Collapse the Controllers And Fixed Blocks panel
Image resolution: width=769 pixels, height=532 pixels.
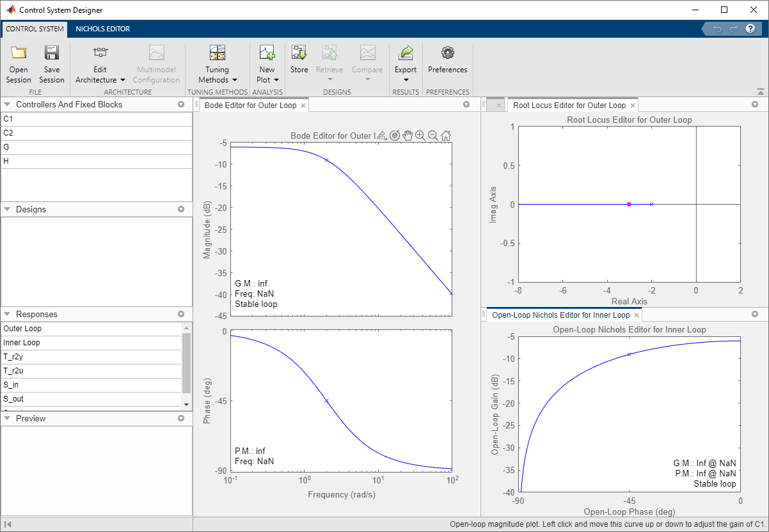coord(7,105)
